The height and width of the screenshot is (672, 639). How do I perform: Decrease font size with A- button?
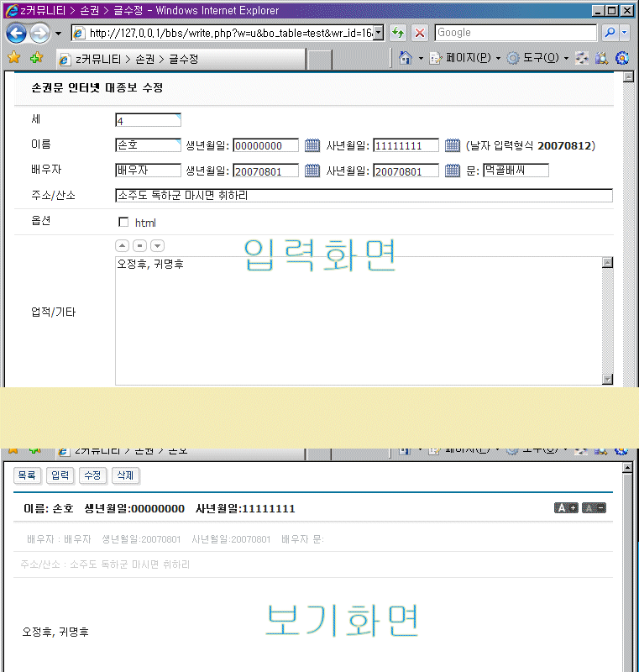594,508
